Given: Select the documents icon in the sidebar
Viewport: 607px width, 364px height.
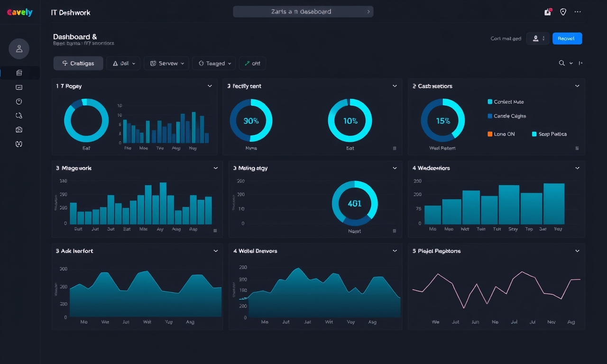Looking at the screenshot, I should (x=19, y=73).
